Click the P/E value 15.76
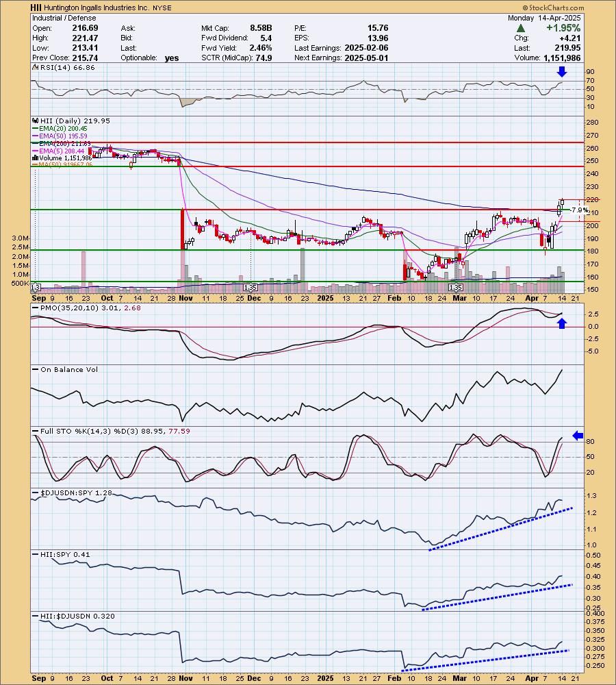Screen dimensions: 616x685 (x=378, y=28)
